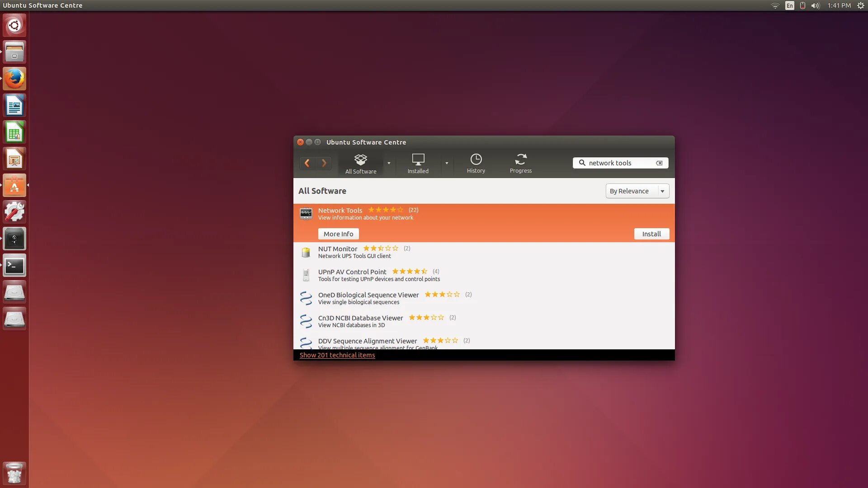Click the Network Tools app icon
868x488 pixels.
[x=306, y=214]
